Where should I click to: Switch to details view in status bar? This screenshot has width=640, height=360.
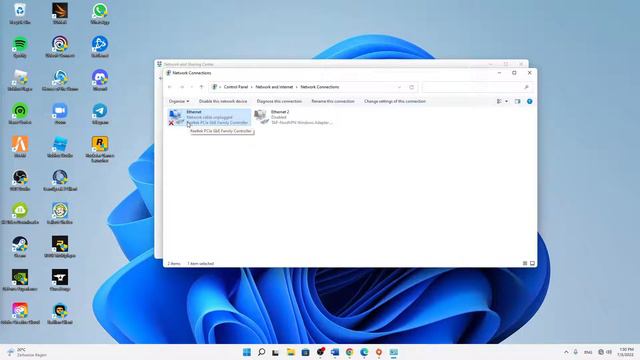[525, 264]
